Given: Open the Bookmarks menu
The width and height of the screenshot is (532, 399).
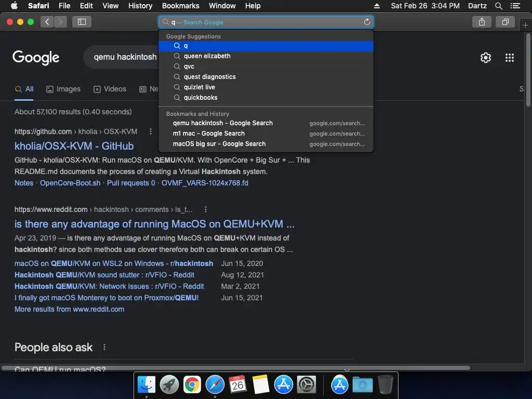Looking at the screenshot, I should tap(180, 6).
